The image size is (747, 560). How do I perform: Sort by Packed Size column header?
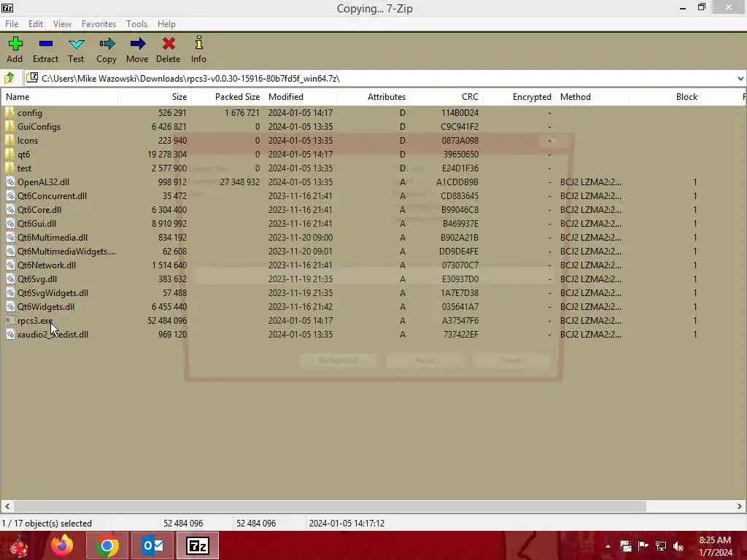click(228, 97)
